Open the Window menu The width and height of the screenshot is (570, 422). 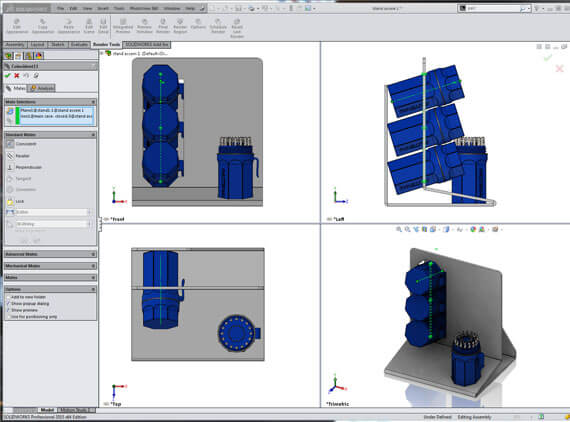click(172, 8)
